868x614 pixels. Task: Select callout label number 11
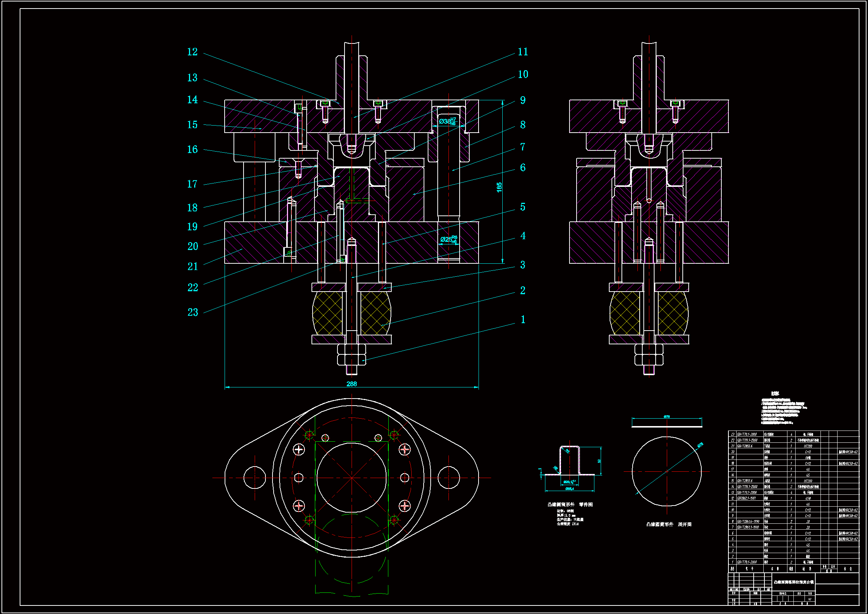click(523, 52)
